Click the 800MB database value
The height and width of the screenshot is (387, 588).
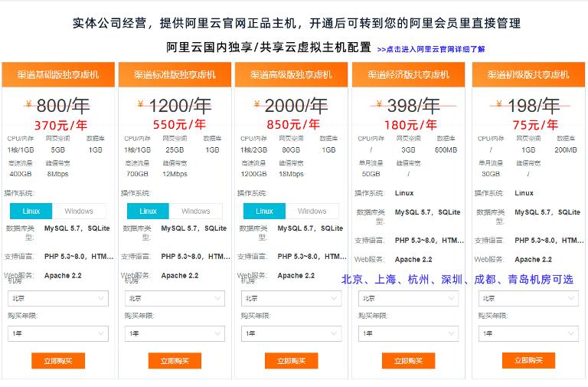point(446,149)
